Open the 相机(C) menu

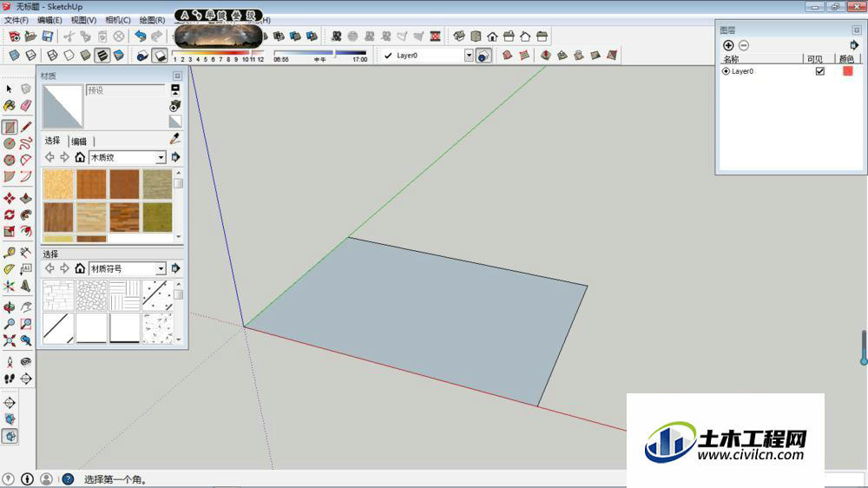[x=118, y=20]
